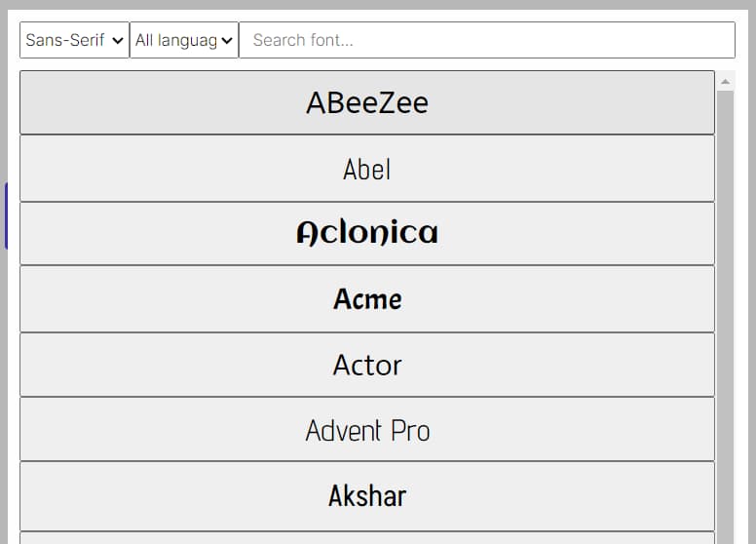Choose the Actor font

(367, 365)
